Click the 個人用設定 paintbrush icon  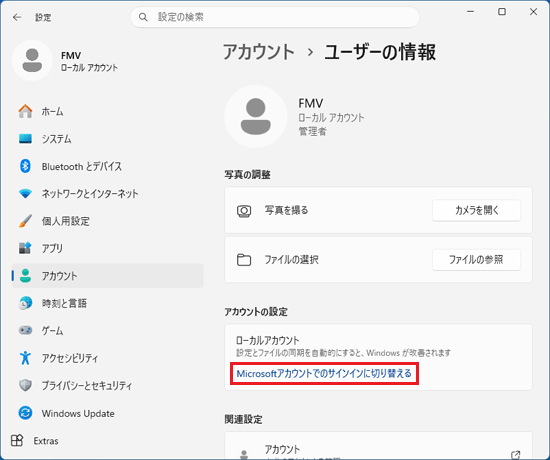25,221
